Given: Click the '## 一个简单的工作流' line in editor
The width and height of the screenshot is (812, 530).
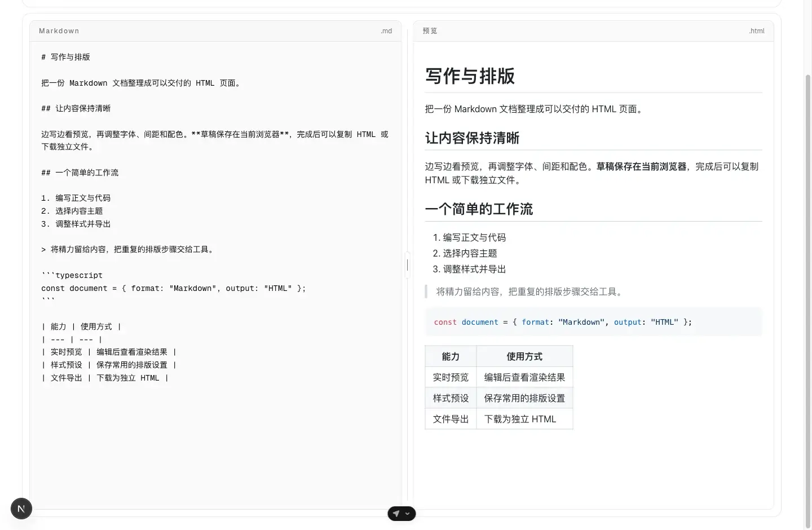Looking at the screenshot, I should [x=80, y=173].
